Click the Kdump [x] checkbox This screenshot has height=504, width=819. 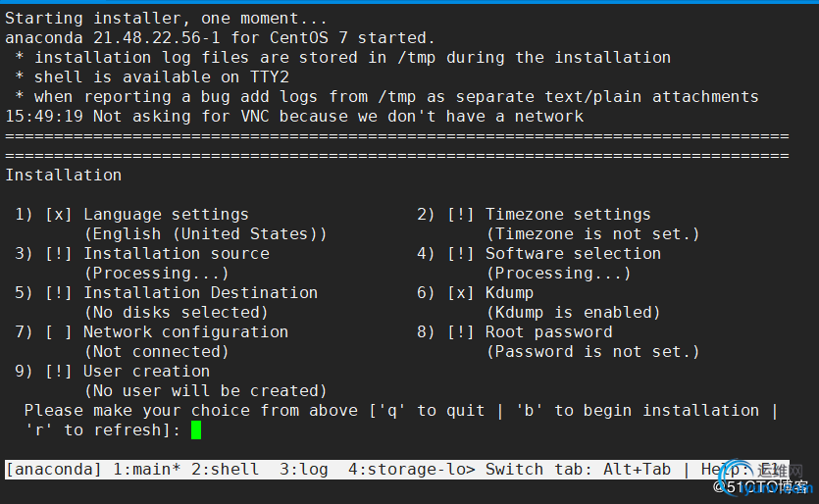pyautogui.click(x=460, y=293)
